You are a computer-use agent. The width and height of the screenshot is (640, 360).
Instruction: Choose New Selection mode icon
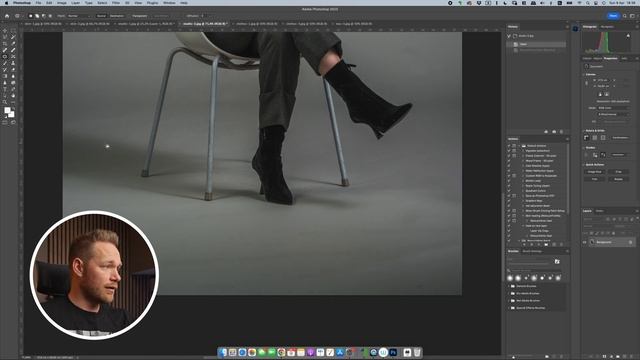[31, 16]
